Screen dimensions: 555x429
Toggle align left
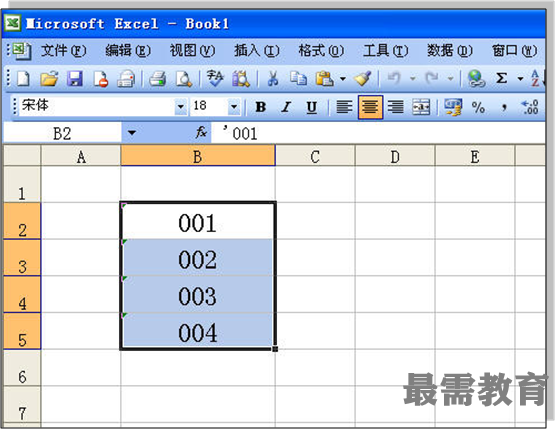[344, 107]
